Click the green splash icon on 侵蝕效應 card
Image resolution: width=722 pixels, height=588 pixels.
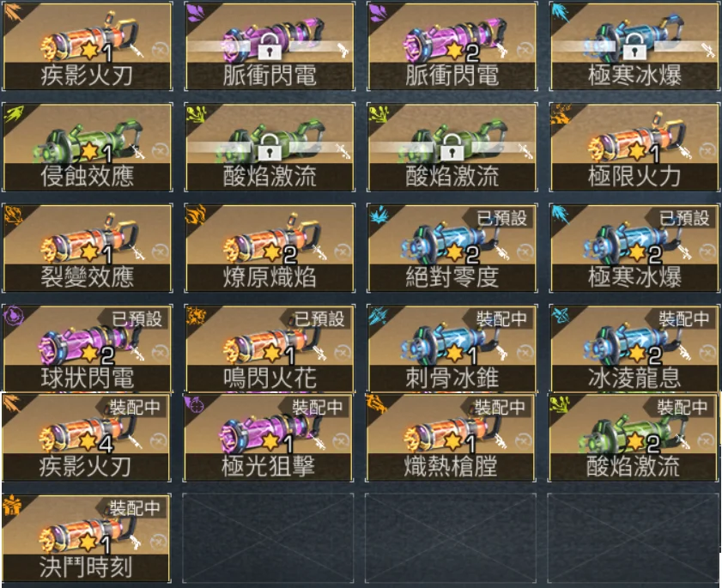tap(14, 113)
